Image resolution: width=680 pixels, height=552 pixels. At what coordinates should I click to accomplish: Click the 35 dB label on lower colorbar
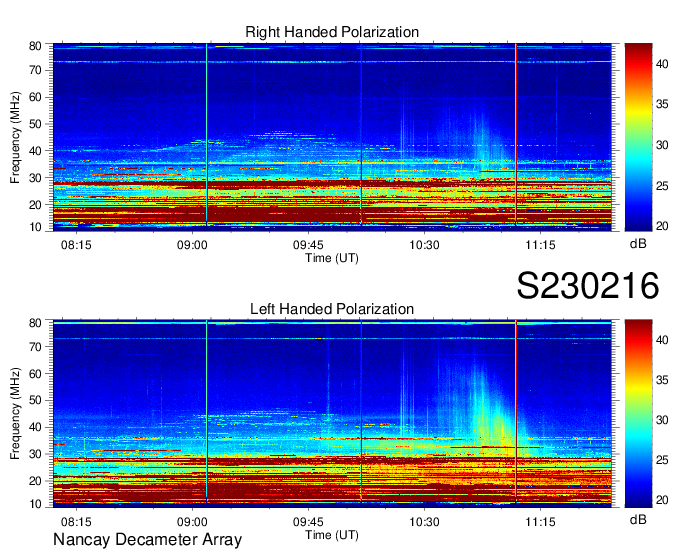coord(662,380)
